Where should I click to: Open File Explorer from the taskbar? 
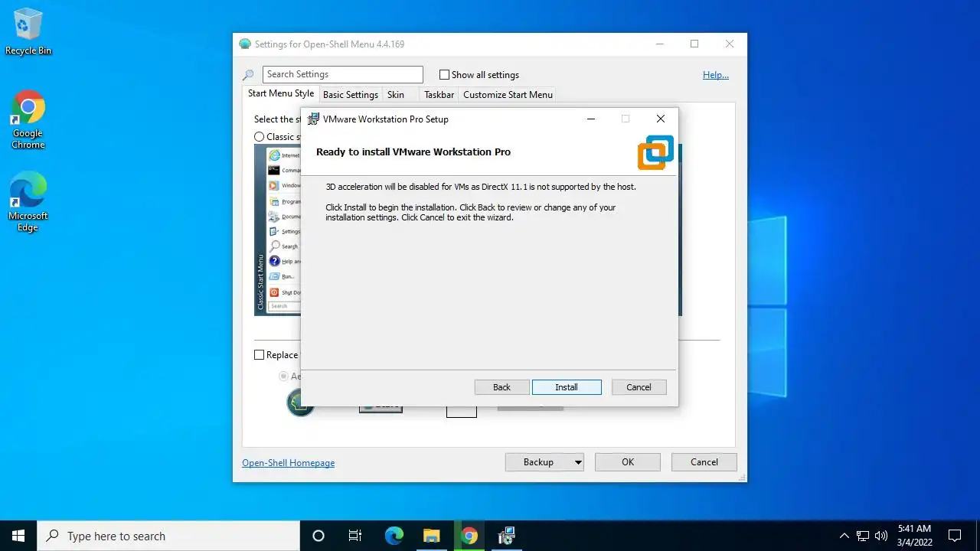tap(432, 536)
